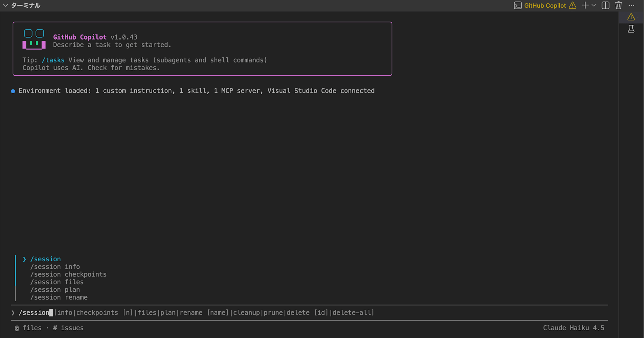Image resolution: width=644 pixels, height=338 pixels.
Task: Split the terminal pane
Action: click(605, 5)
